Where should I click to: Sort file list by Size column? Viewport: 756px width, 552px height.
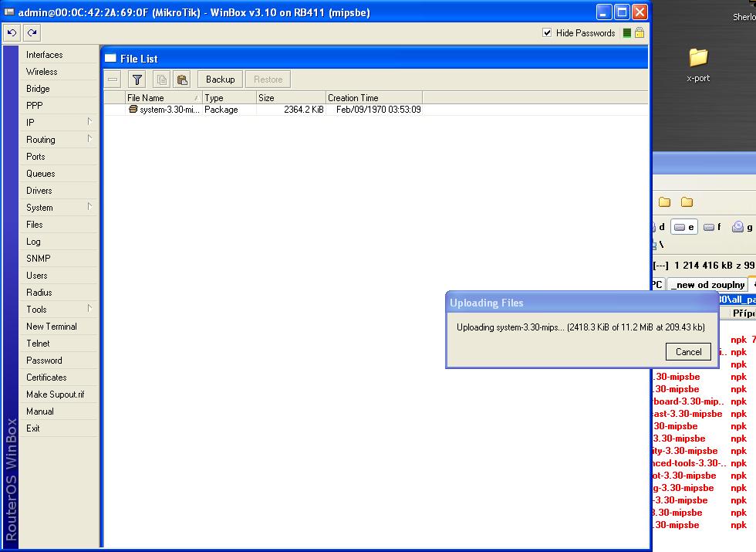(x=290, y=98)
